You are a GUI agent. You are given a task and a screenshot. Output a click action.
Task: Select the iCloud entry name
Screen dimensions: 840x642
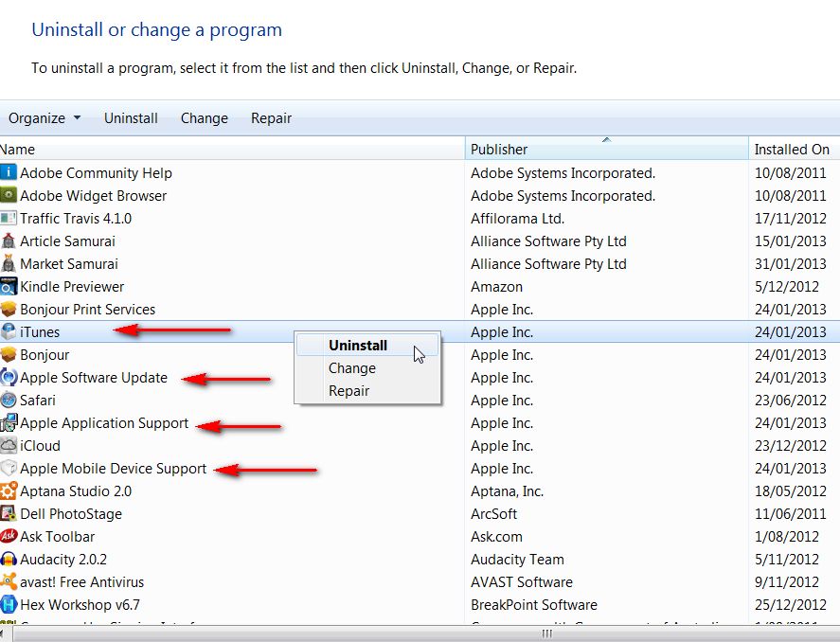click(40, 445)
